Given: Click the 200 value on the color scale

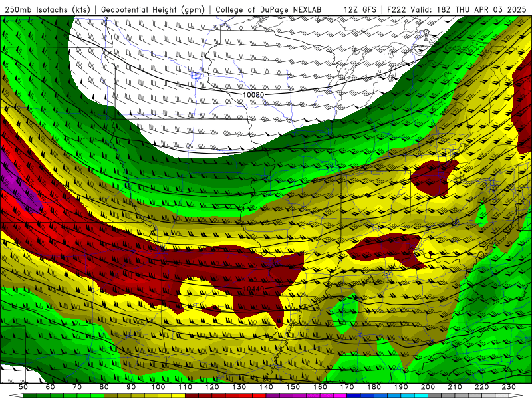Looking at the screenshot, I should pos(428,387).
